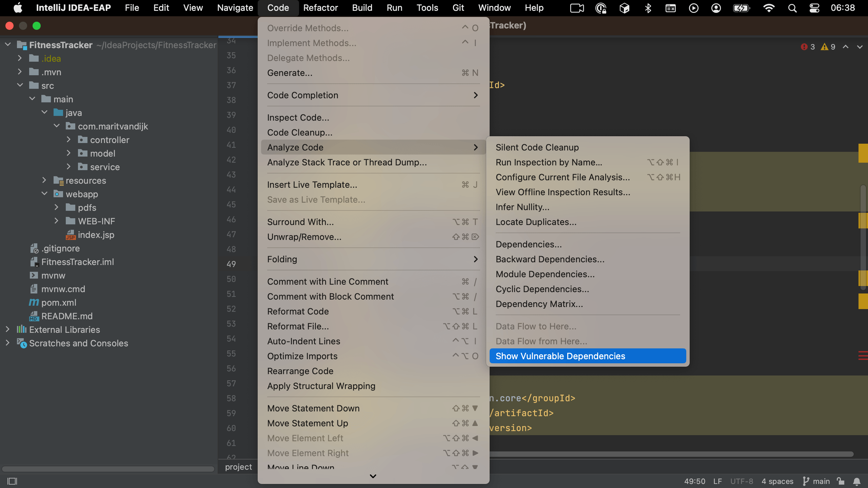This screenshot has height=488, width=868.
Task: Click the 49:50 cursor position widget
Action: tap(694, 481)
